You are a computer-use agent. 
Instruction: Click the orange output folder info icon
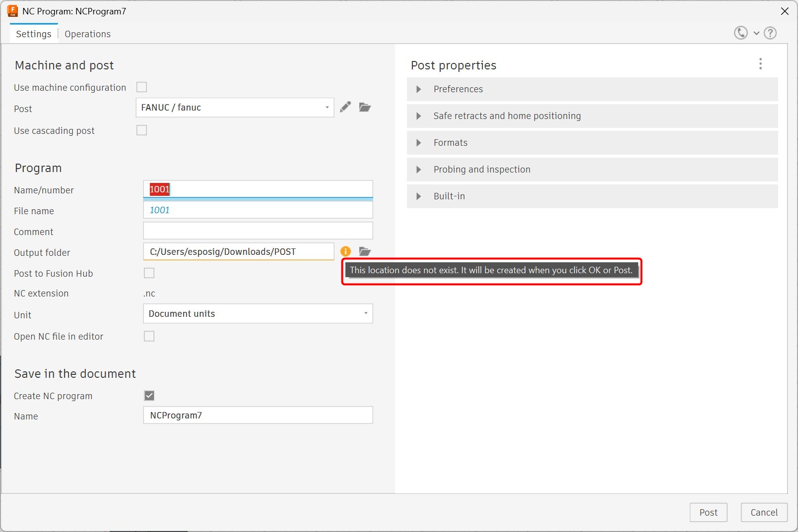(345, 251)
